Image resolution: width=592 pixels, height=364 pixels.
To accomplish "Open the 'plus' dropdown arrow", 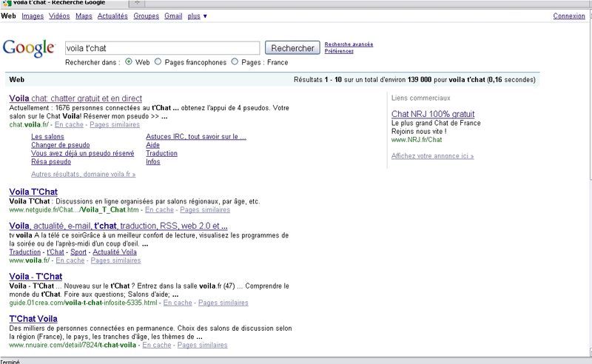I will 205,16.
